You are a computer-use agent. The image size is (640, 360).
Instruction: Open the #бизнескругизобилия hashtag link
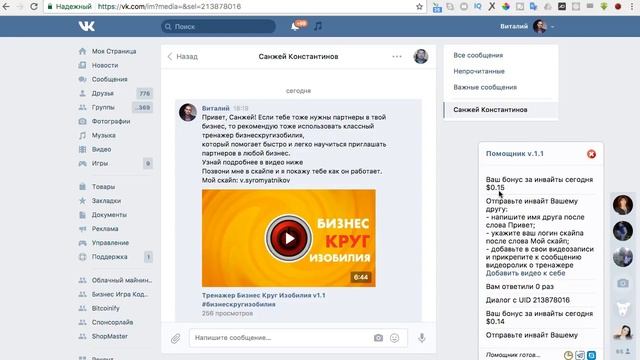[238, 304]
